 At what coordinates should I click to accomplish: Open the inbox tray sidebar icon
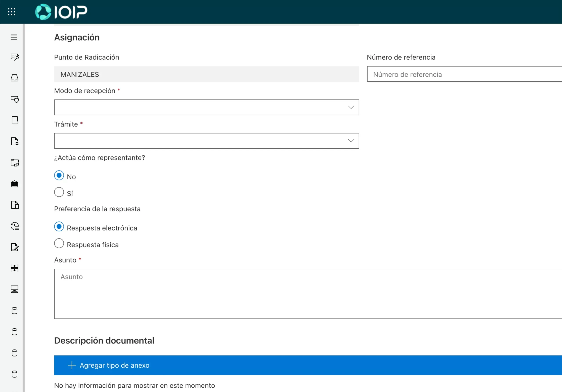14,78
